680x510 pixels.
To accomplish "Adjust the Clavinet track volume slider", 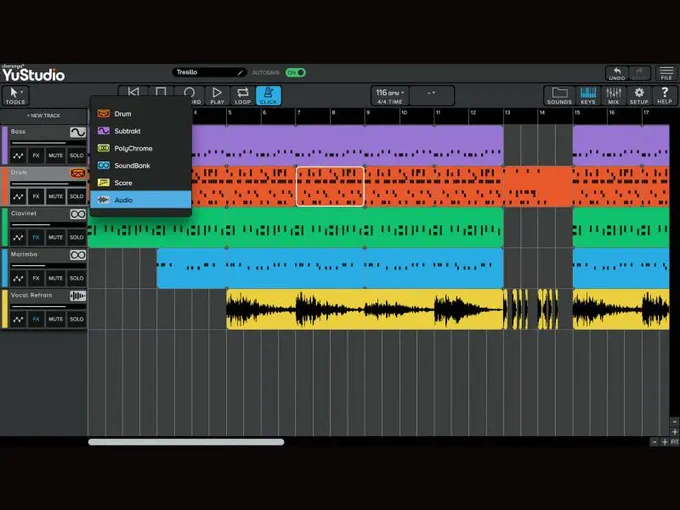I will tap(48, 225).
